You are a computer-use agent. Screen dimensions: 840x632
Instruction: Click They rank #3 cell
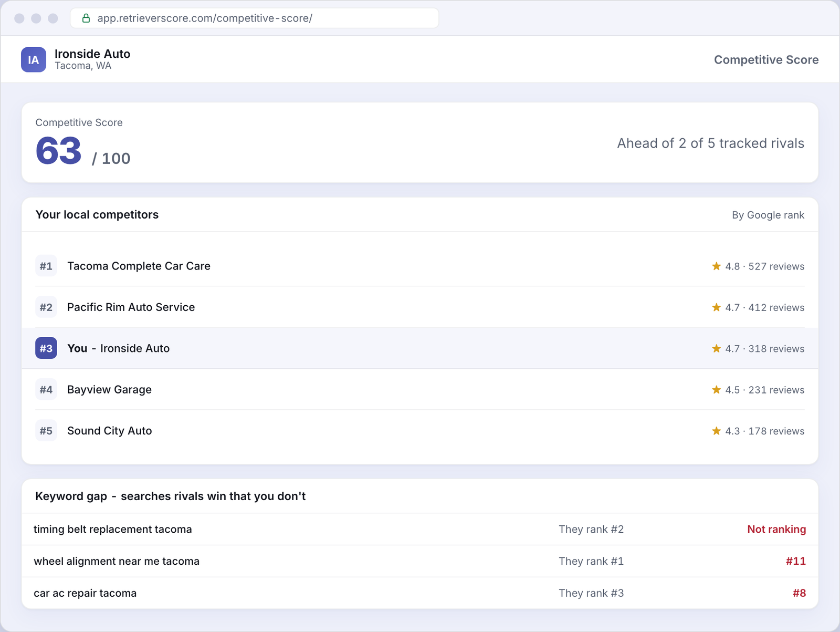click(591, 593)
